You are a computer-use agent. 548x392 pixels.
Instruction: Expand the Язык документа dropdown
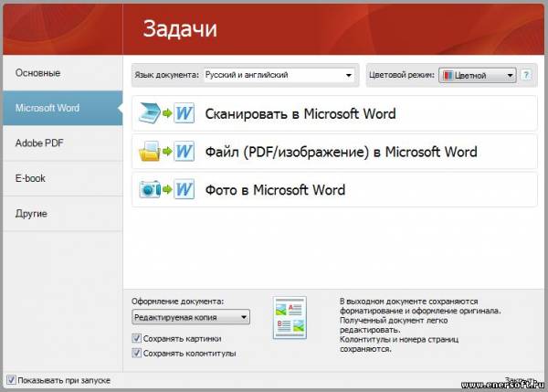click(x=279, y=75)
